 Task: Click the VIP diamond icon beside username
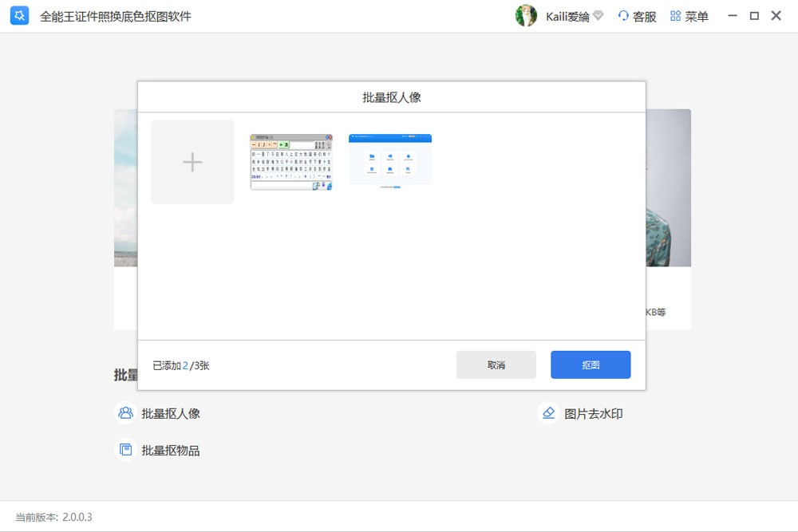tap(598, 16)
